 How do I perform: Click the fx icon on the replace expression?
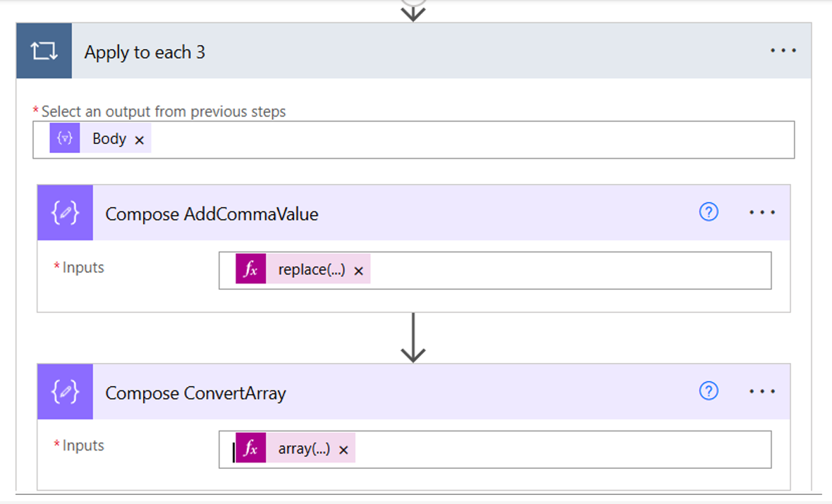coord(250,269)
